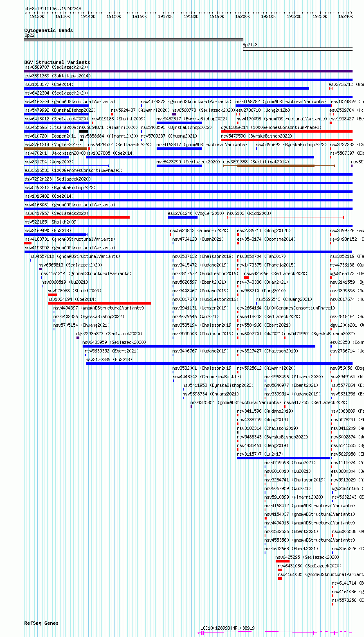Open variant nsv6423295 (Sedlazeck2020)
The height and width of the screenshot is (637, 364).
[x=188, y=162]
